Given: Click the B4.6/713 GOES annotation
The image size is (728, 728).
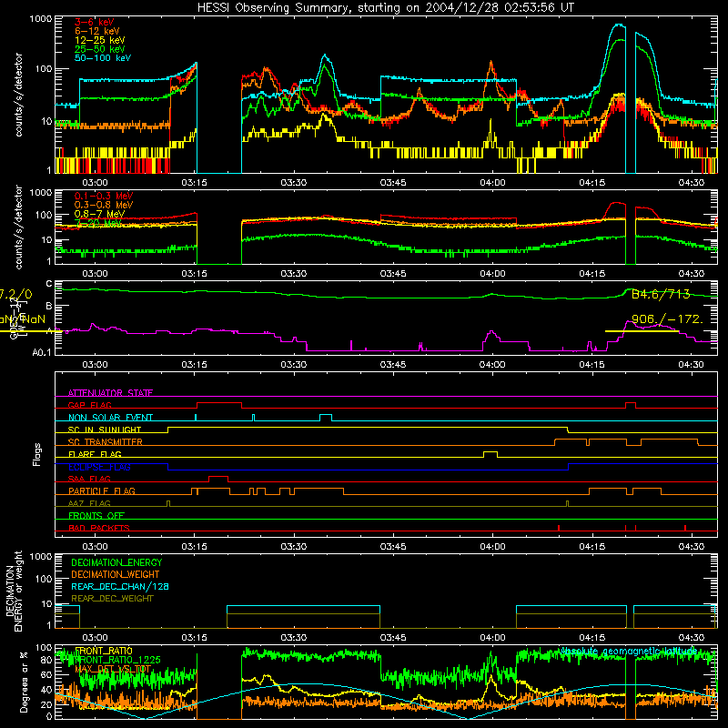Looking at the screenshot, I should click(661, 294).
